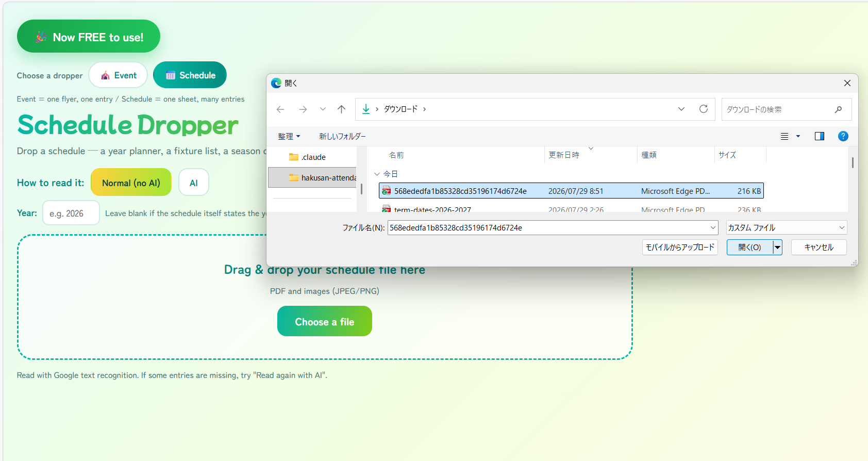Sort by 種類 column header
This screenshot has width=868, height=461.
click(x=649, y=155)
